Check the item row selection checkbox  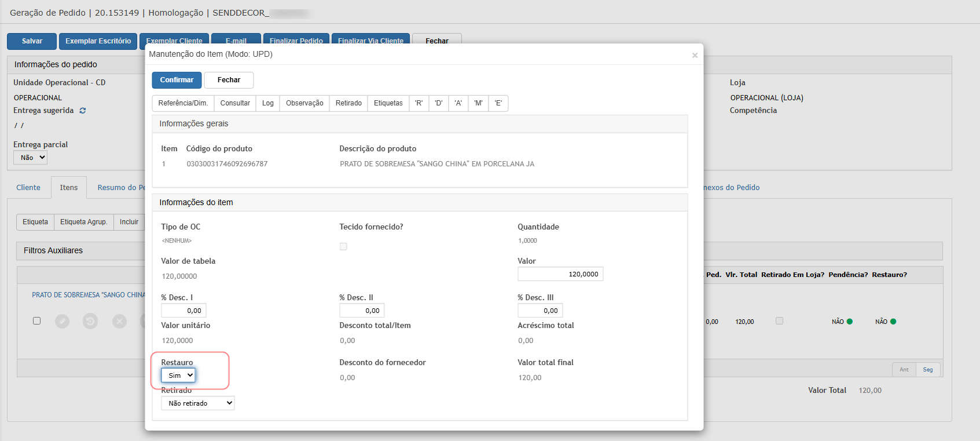pos(37,320)
